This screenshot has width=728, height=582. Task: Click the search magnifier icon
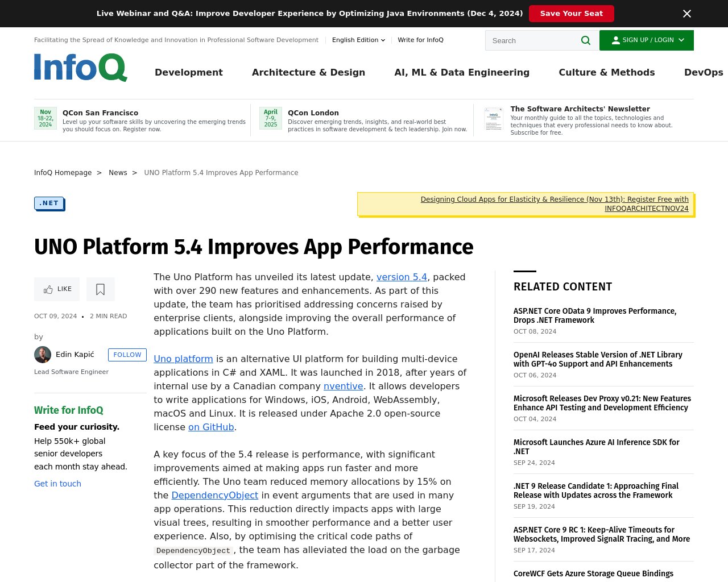click(586, 40)
